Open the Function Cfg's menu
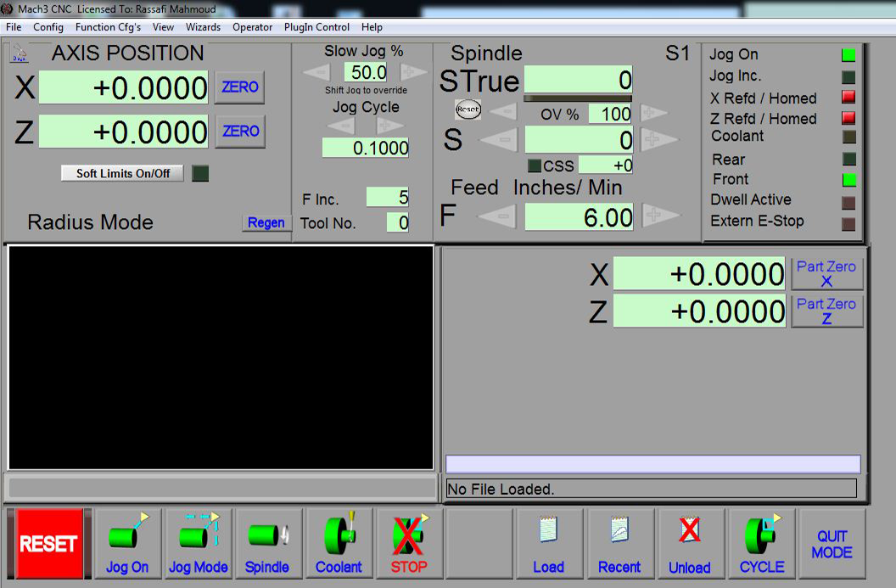 tap(108, 27)
